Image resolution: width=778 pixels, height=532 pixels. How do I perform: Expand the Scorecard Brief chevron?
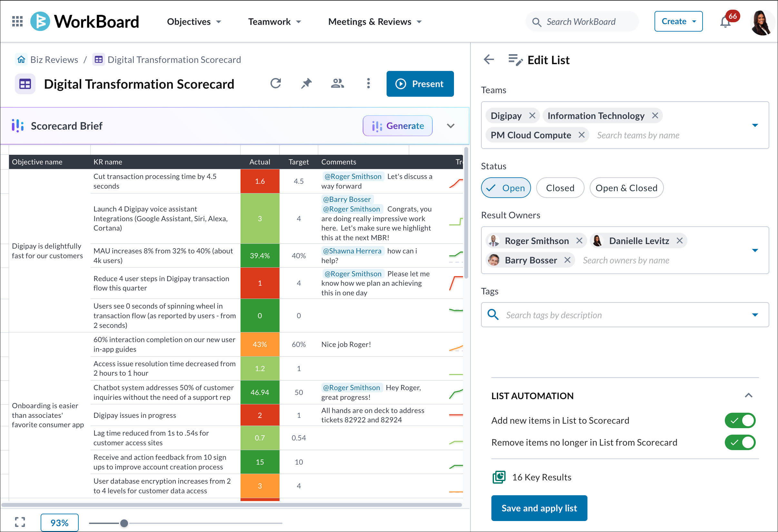click(451, 126)
